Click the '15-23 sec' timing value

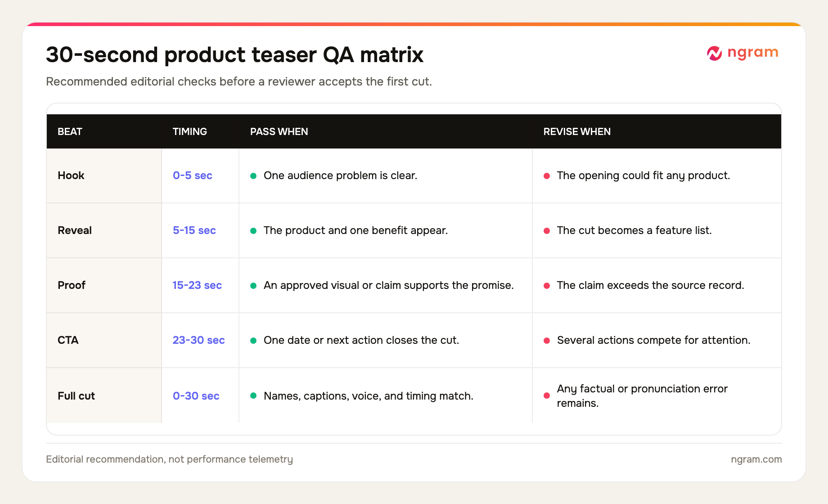197,285
